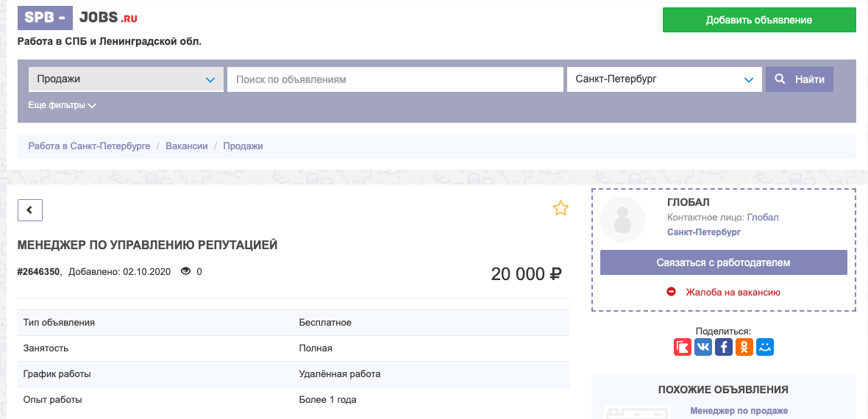Image resolution: width=868 pixels, height=419 pixels.
Task: Click the eye views counter icon
Action: [x=186, y=271]
